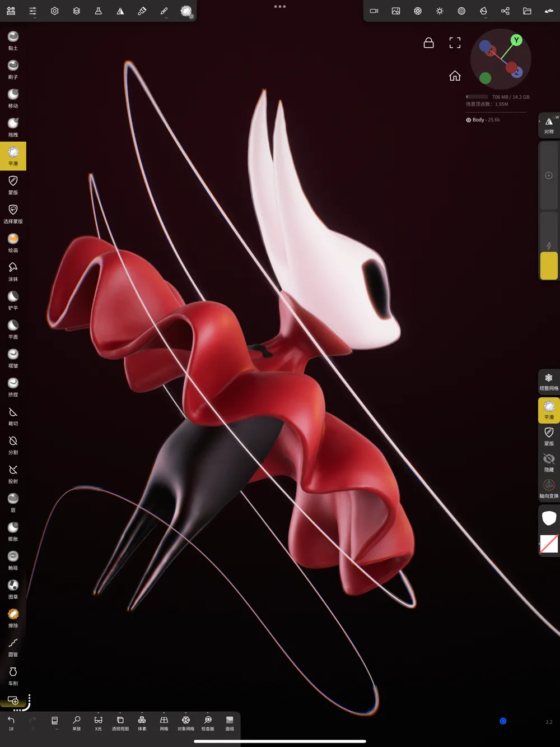Screen dimensions: 560x747
Task: Open the camera settings menu
Action: 374,11
